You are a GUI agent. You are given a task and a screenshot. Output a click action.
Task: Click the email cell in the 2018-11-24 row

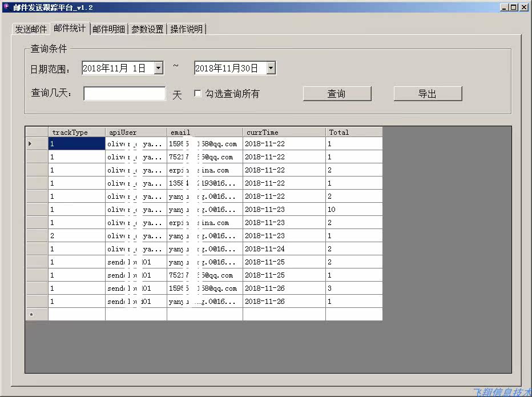[x=205, y=249]
